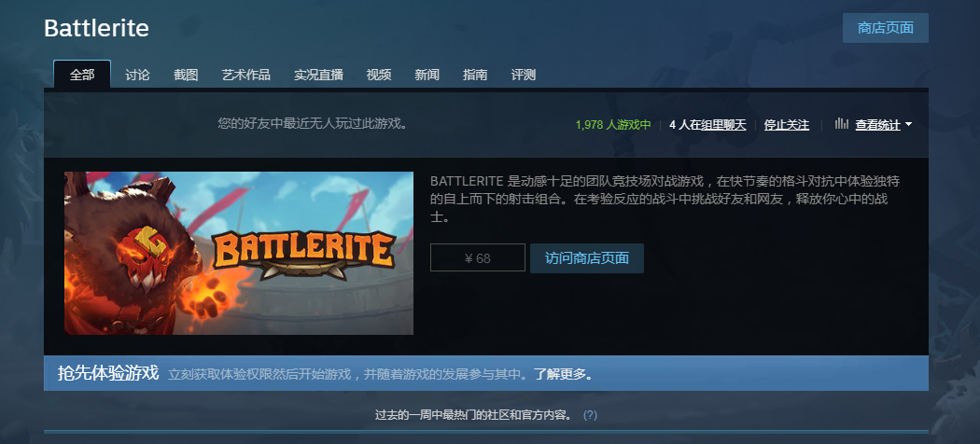Open the 截图 tab
The height and width of the screenshot is (444, 980).
(186, 75)
